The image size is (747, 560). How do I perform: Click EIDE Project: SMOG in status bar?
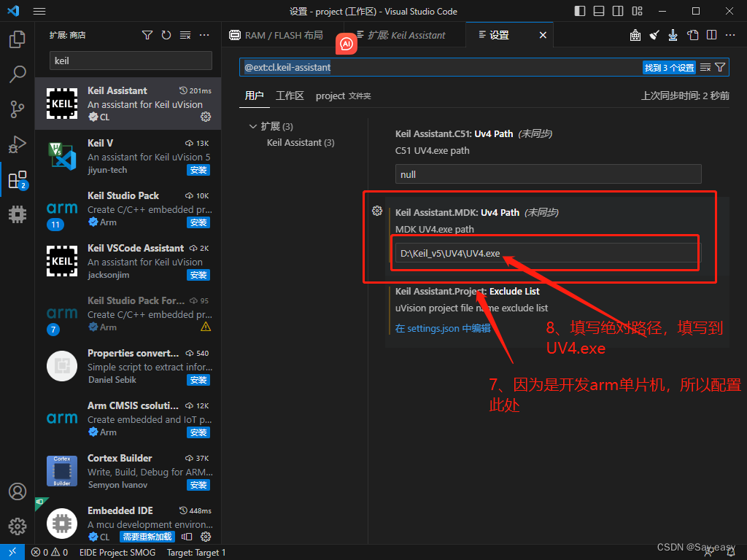(117, 553)
